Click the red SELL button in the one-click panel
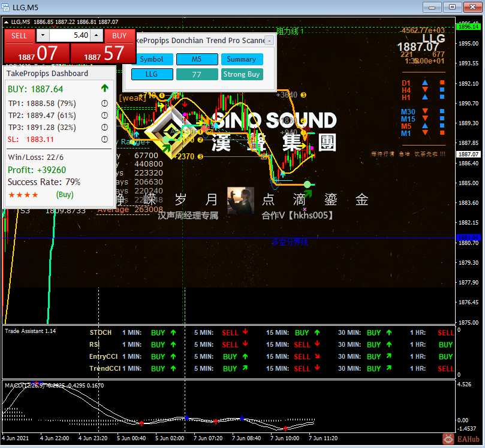 point(19,35)
